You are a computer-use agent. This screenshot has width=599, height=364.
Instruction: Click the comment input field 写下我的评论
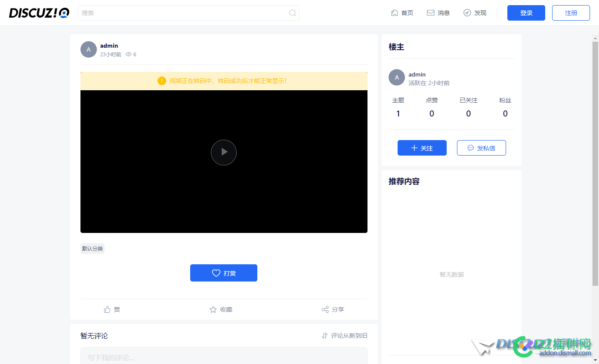point(224,358)
